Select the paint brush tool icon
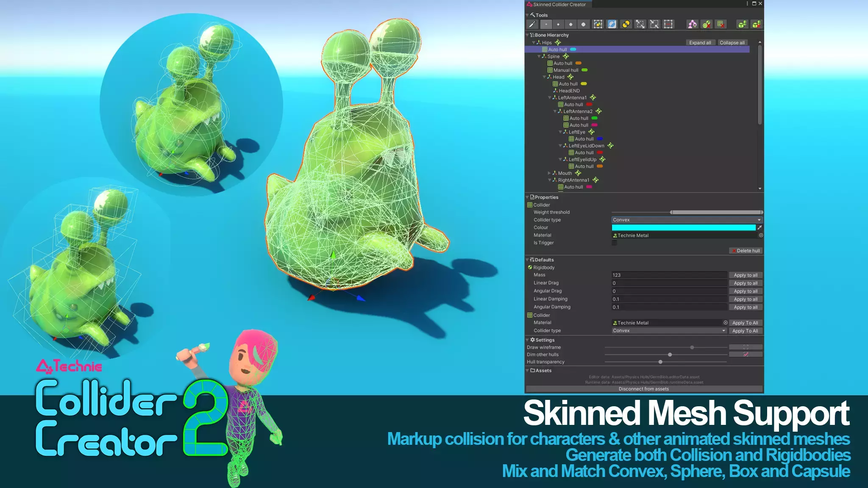The image size is (868, 488). [532, 25]
